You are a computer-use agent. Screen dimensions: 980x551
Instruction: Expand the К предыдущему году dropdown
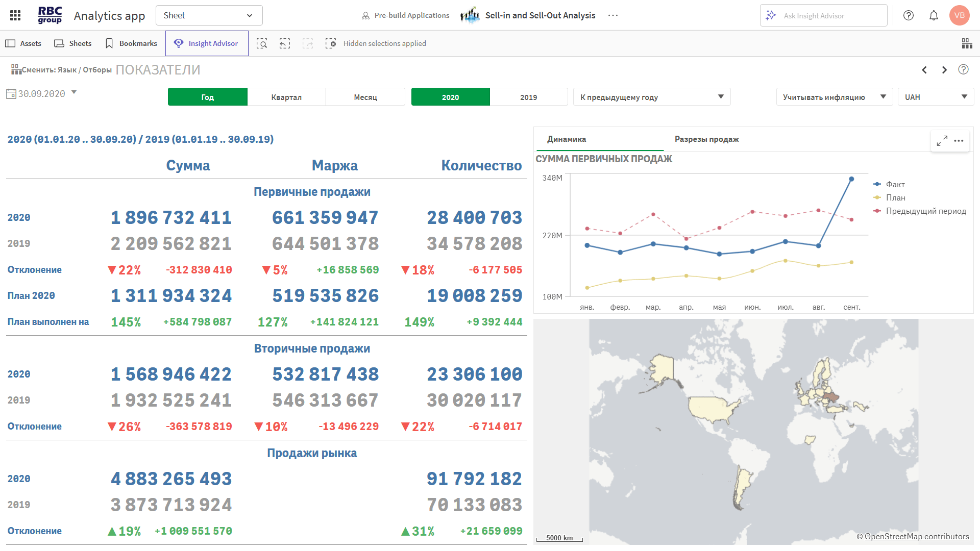point(651,97)
